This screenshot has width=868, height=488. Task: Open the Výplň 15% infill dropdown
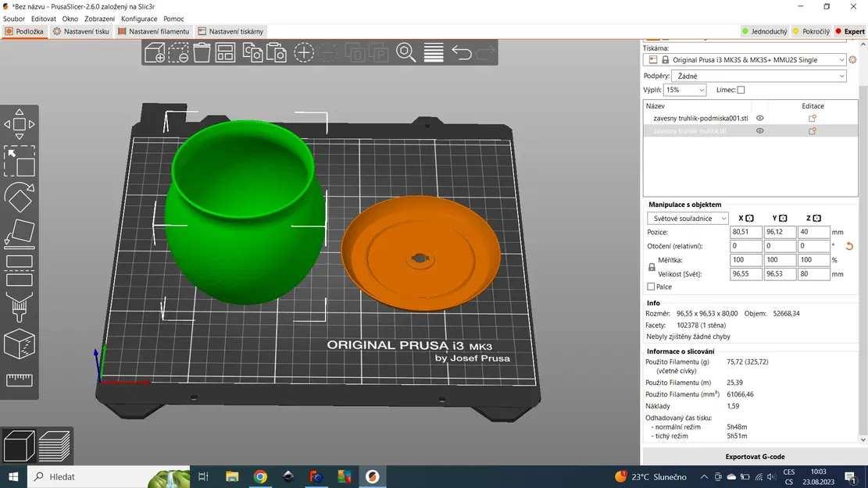pyautogui.click(x=684, y=90)
